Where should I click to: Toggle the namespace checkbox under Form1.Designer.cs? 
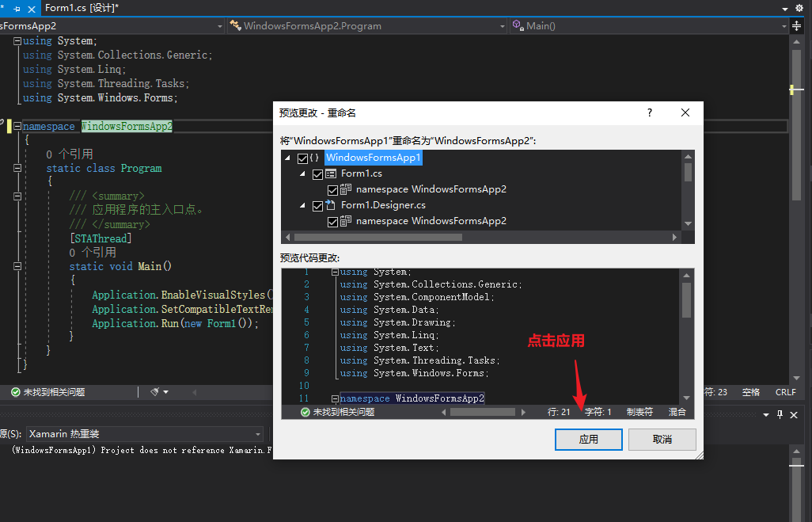tap(333, 222)
